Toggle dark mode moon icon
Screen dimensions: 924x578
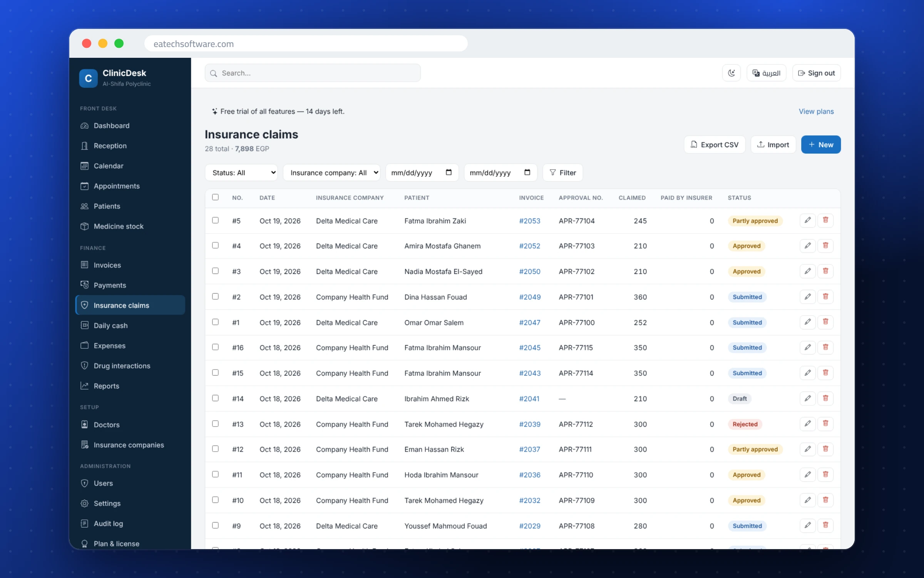pyautogui.click(x=731, y=73)
